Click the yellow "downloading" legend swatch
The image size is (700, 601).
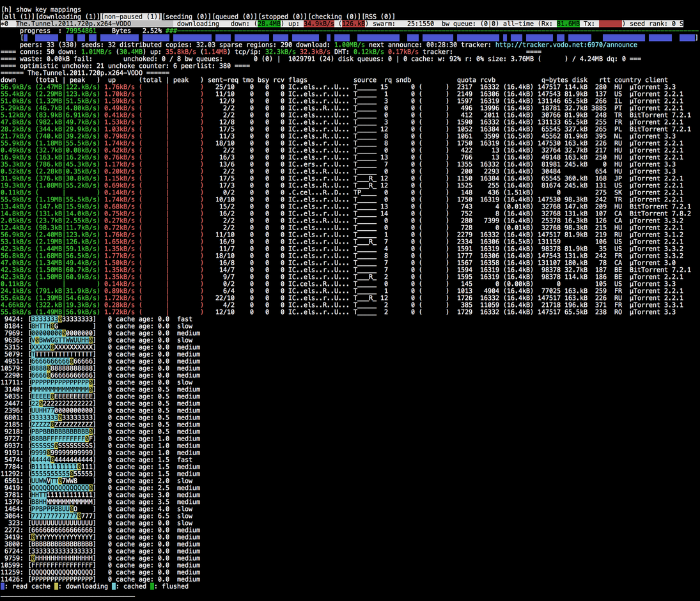tap(56, 587)
